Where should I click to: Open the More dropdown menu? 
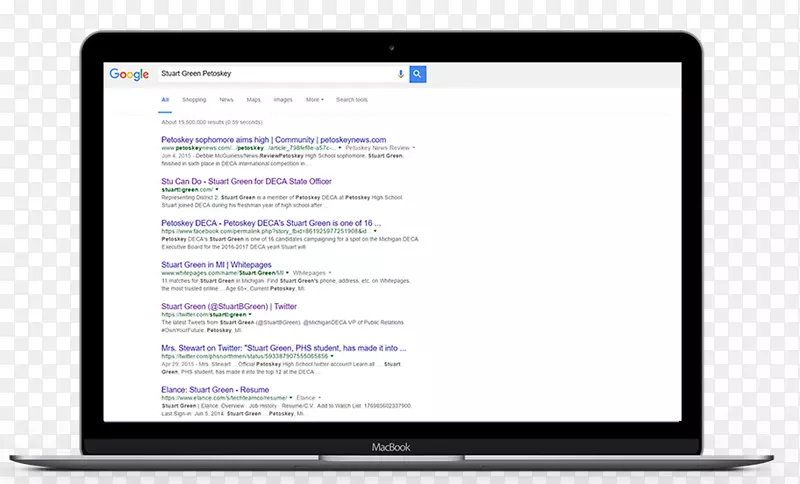[x=314, y=100]
